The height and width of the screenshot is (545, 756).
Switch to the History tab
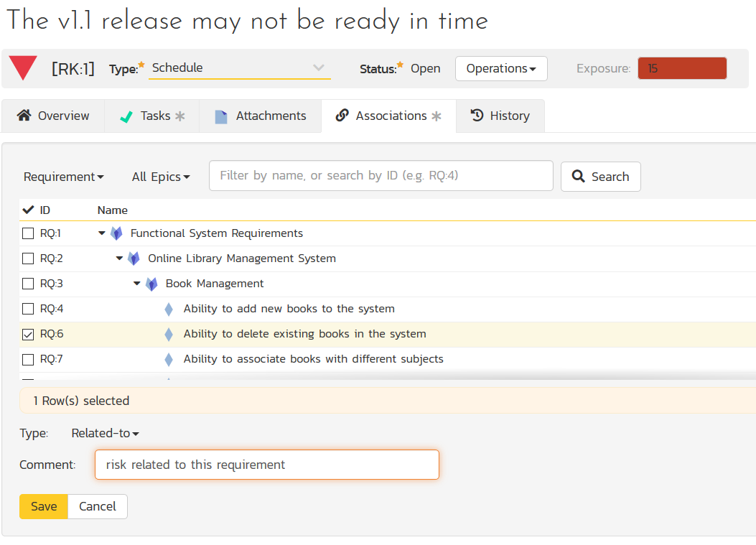click(500, 116)
